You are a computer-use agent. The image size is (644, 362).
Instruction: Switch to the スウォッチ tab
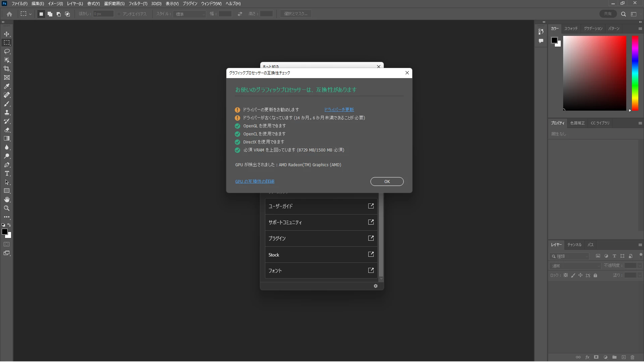click(x=571, y=28)
